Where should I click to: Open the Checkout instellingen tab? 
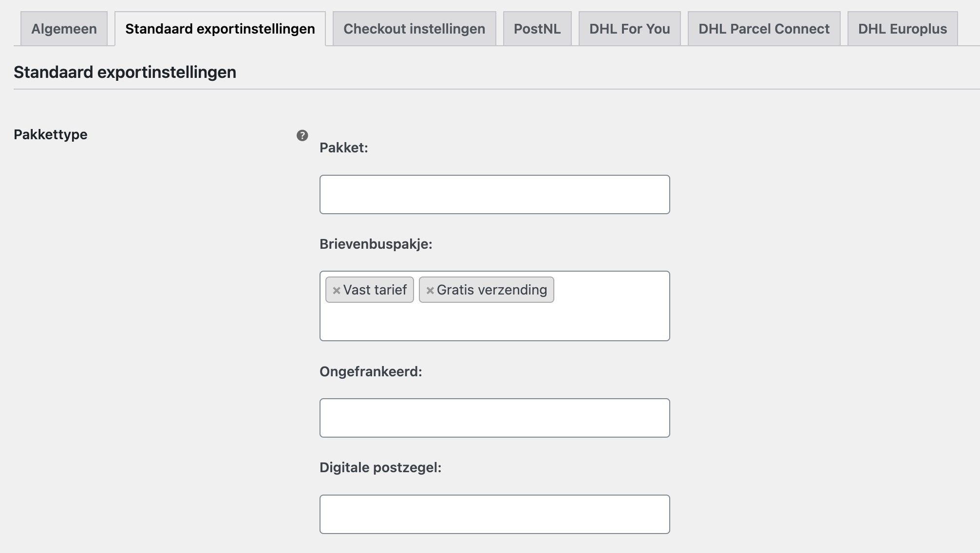[x=414, y=28]
